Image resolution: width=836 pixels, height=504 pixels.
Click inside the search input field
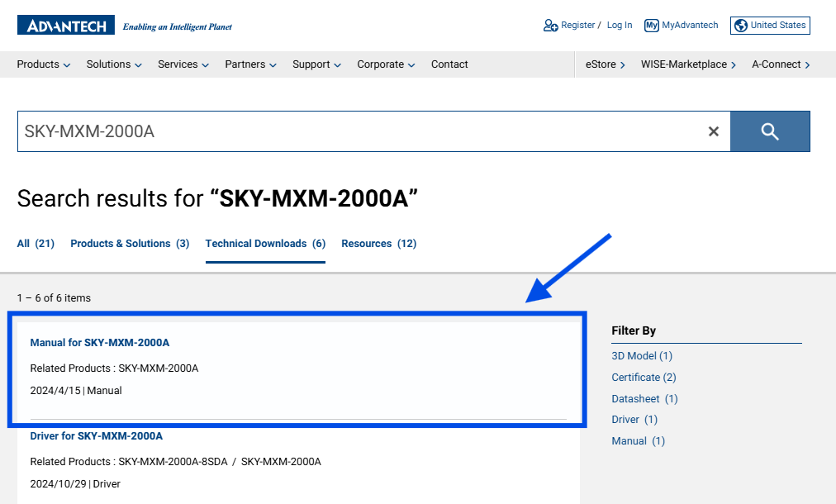(355, 131)
